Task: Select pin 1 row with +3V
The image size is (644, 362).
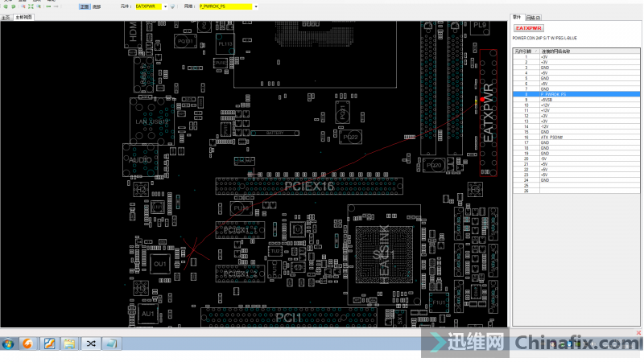Action: click(x=576, y=57)
